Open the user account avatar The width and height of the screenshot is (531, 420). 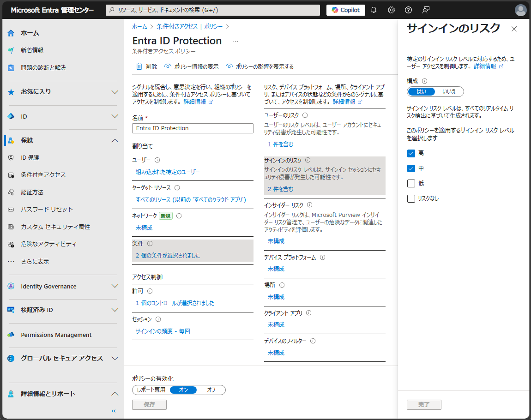(520, 10)
